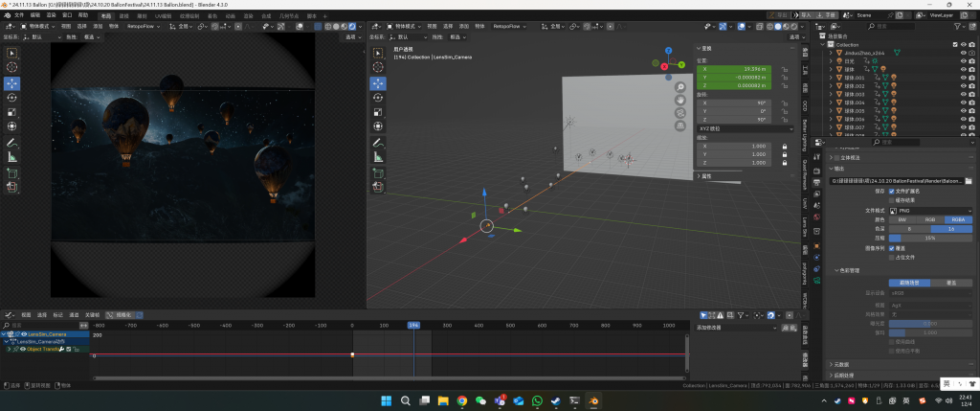This screenshot has width=980, height=411.
Task: Select the Annotate tool in right viewport
Action: 378,142
